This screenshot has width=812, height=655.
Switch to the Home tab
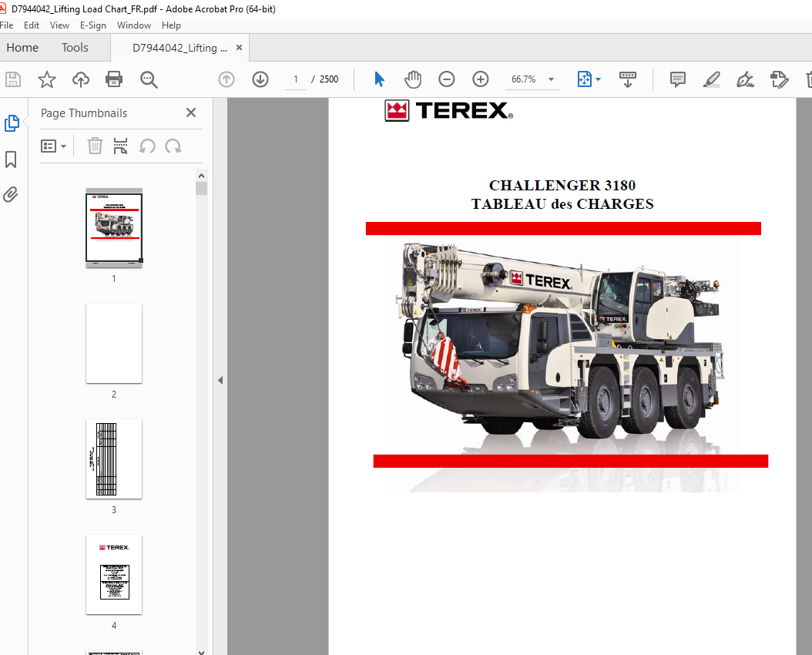tap(22, 48)
